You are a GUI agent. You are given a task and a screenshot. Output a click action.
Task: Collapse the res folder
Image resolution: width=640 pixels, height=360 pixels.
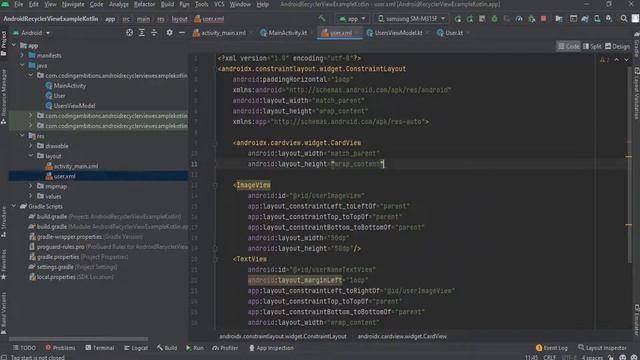click(22, 136)
